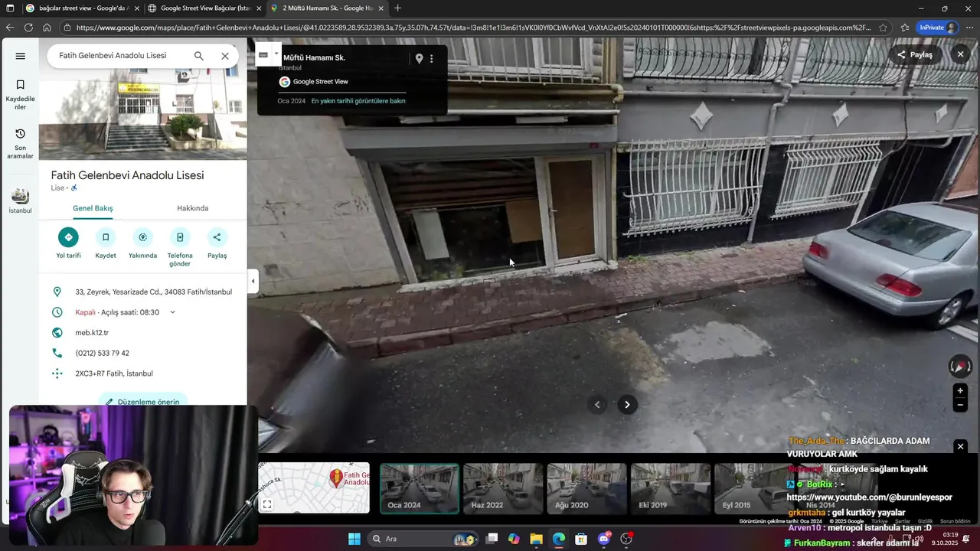Close Street View with the X button
The width and height of the screenshot is (980, 551).
pyautogui.click(x=960, y=54)
